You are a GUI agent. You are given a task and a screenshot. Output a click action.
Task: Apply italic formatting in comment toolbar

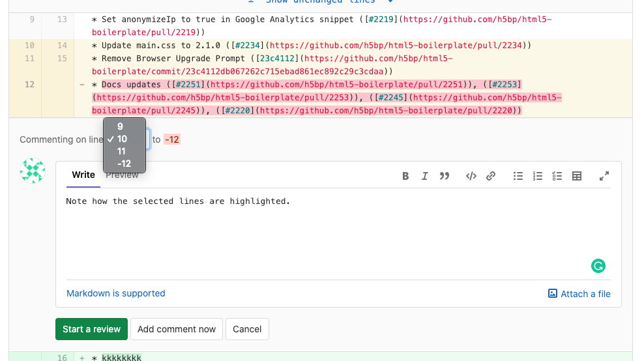[x=425, y=176]
